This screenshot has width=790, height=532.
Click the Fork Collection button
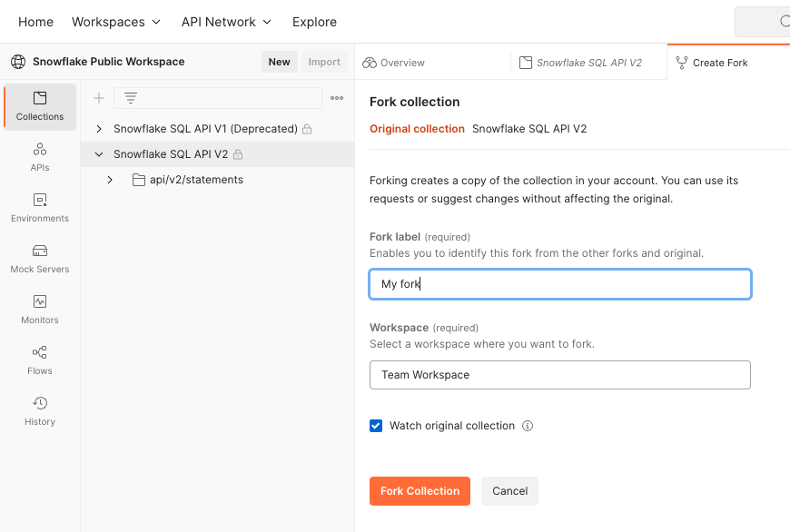coord(420,491)
